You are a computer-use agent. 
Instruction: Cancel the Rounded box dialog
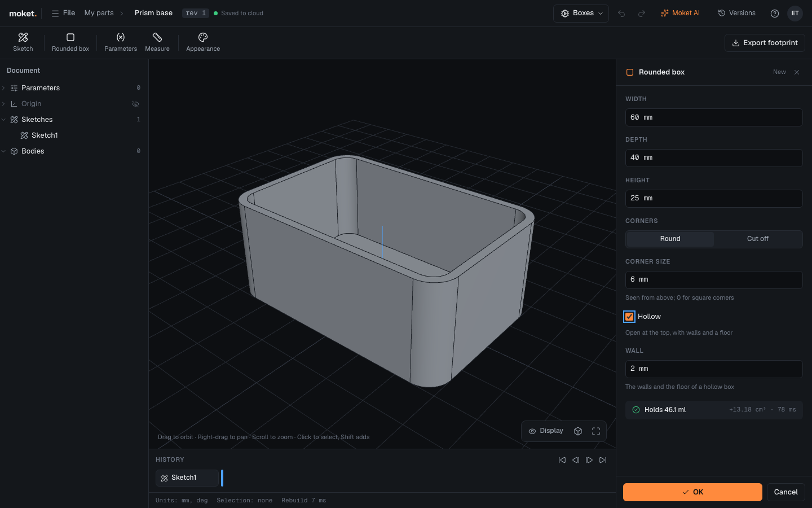tap(786, 492)
